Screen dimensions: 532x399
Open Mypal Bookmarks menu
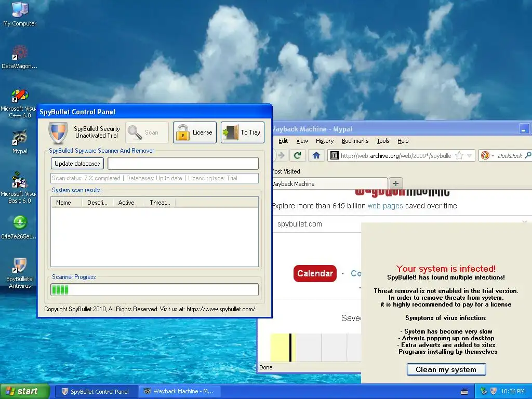click(355, 141)
